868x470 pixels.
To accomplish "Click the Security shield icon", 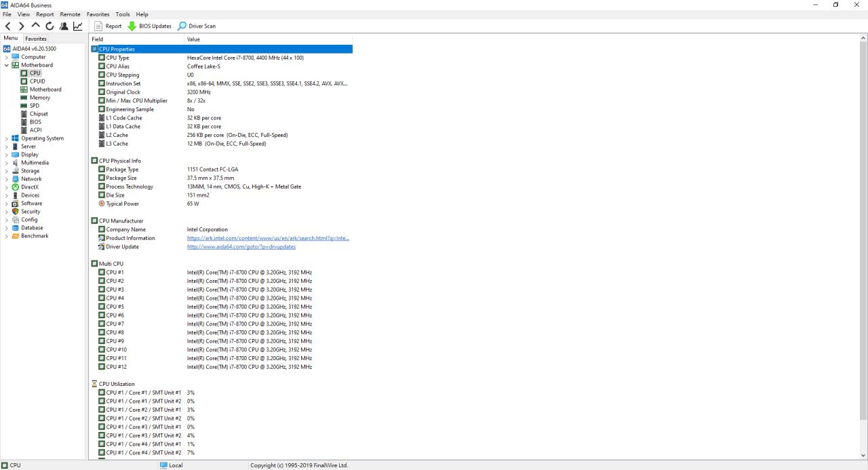I will point(16,212).
